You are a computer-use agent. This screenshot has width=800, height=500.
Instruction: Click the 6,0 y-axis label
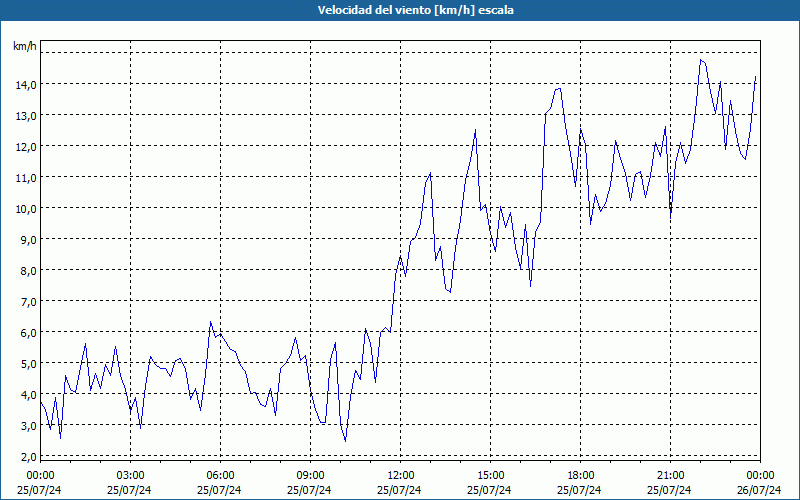click(x=28, y=333)
